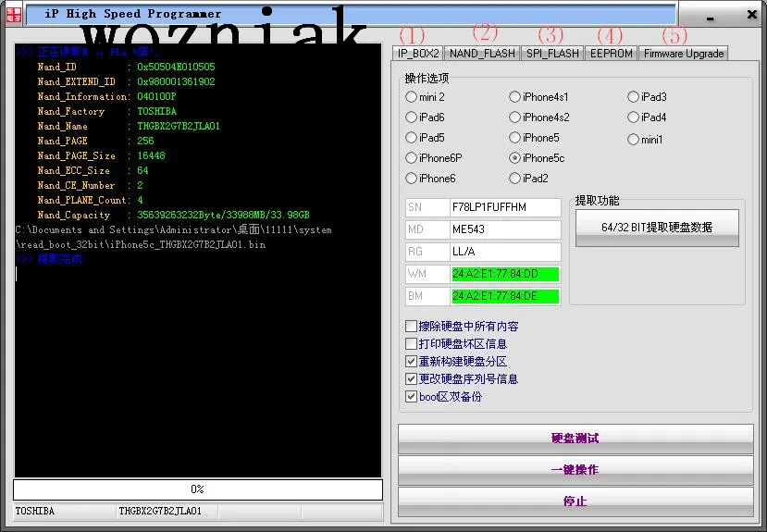Click the SN field containing F78LP1FUFFHM
This screenshot has height=532, width=767.
505,207
